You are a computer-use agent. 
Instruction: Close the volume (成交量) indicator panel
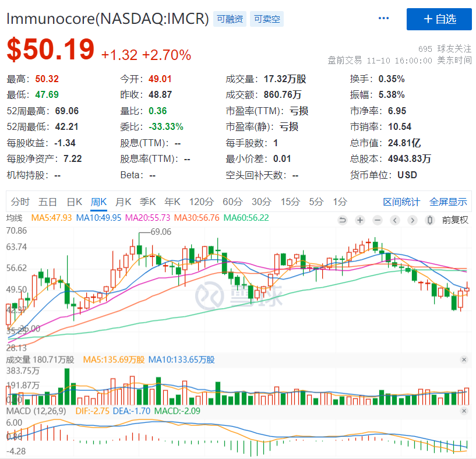(x=464, y=360)
